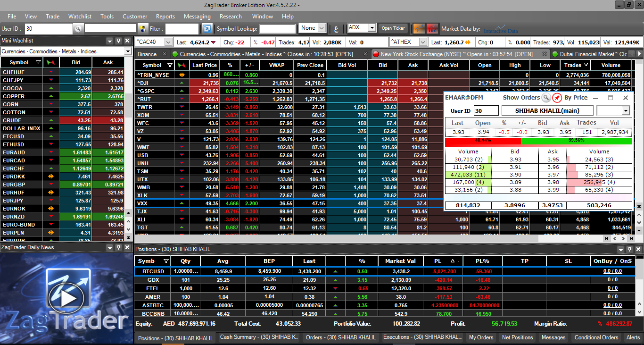
Task: Open the ^CAC40 ticker dropdown
Action: (x=169, y=42)
